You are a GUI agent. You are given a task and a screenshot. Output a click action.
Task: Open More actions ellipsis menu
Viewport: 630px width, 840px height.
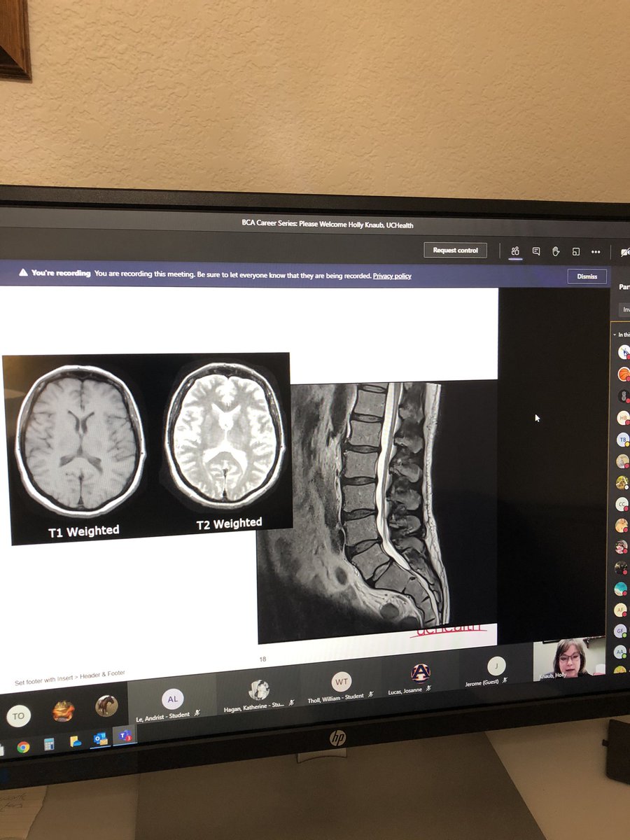pyautogui.click(x=596, y=252)
